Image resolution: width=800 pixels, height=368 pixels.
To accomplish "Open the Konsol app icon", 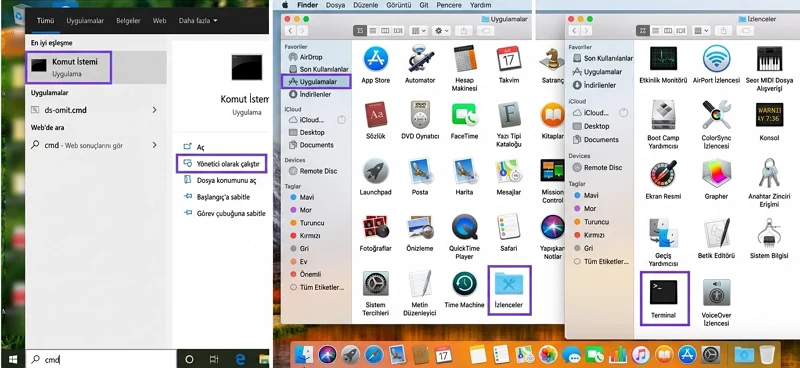I will point(769,115).
